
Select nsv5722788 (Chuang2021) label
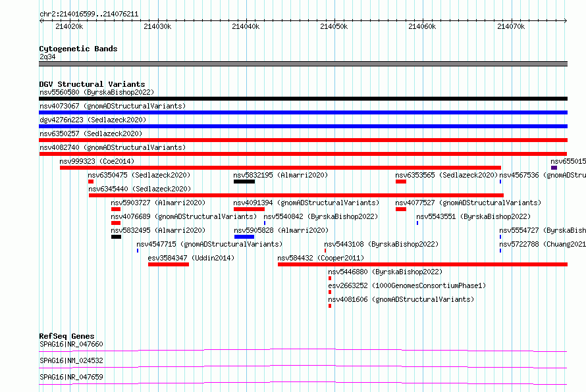point(543,244)
